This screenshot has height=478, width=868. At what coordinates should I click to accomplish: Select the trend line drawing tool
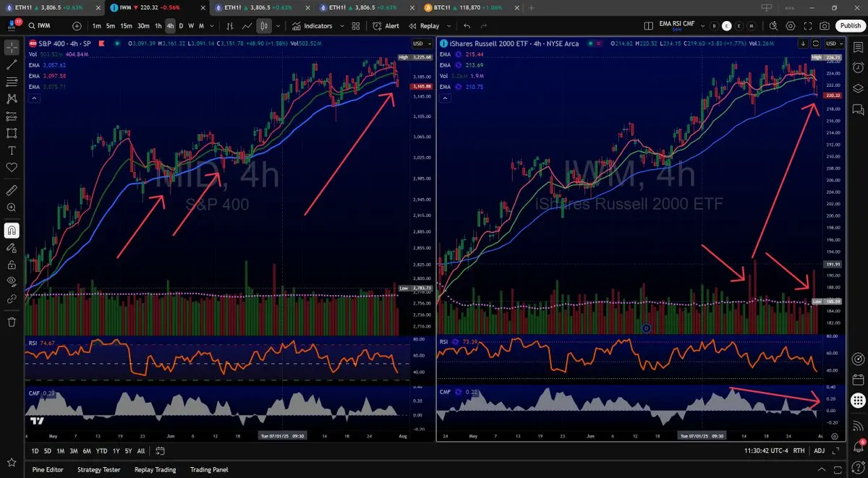(x=12, y=65)
